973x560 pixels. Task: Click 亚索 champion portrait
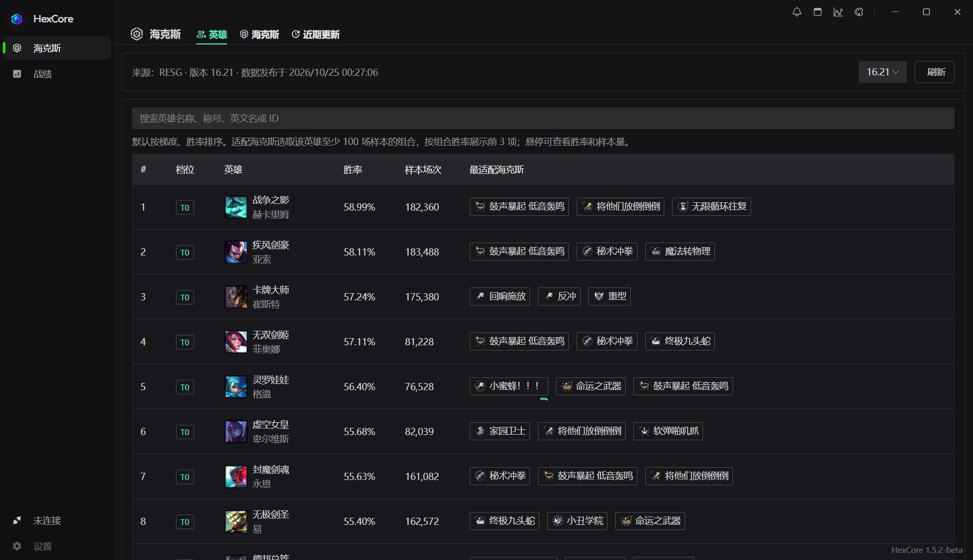[236, 252]
